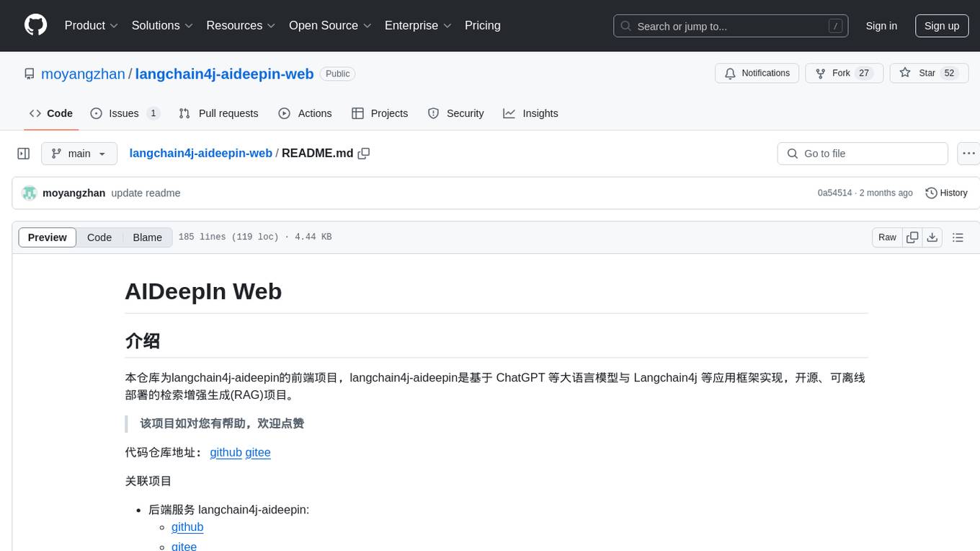This screenshot has width=980, height=551.
Task: Open the backend service github link
Action: pos(187,527)
